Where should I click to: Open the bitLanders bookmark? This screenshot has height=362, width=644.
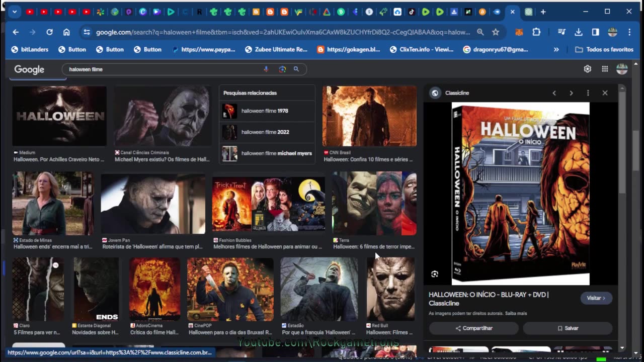29,49
